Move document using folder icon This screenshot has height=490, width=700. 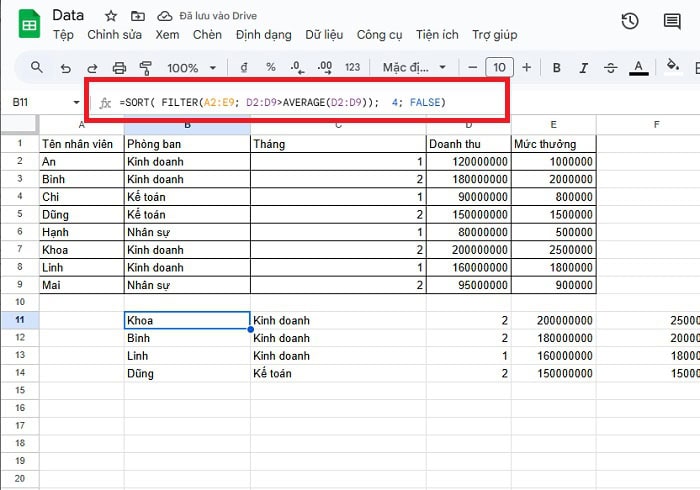(x=136, y=16)
